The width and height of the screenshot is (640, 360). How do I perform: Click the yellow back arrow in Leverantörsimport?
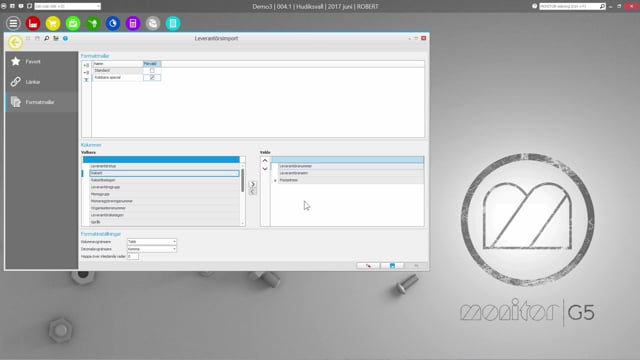15,42
